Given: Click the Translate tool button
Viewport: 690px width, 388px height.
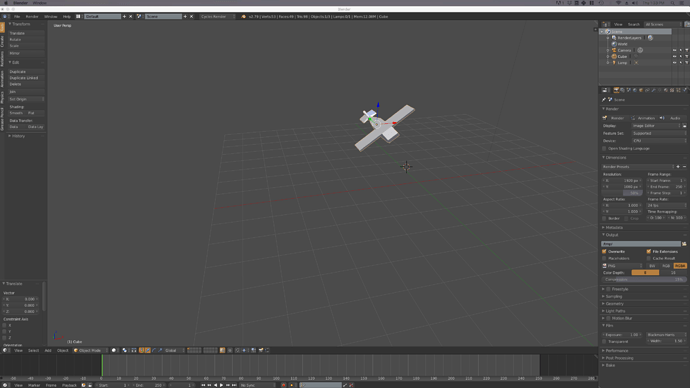Looking at the screenshot, I should pos(26,33).
